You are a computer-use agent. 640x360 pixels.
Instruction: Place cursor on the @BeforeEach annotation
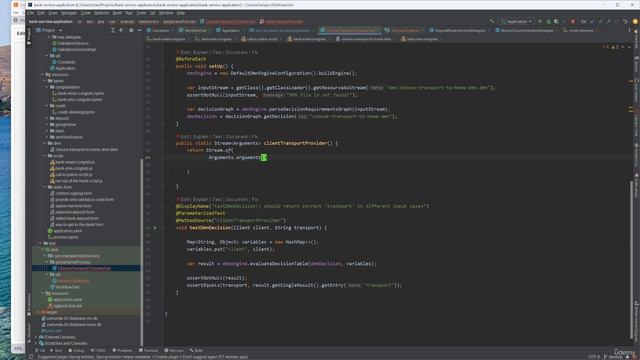pos(191,59)
